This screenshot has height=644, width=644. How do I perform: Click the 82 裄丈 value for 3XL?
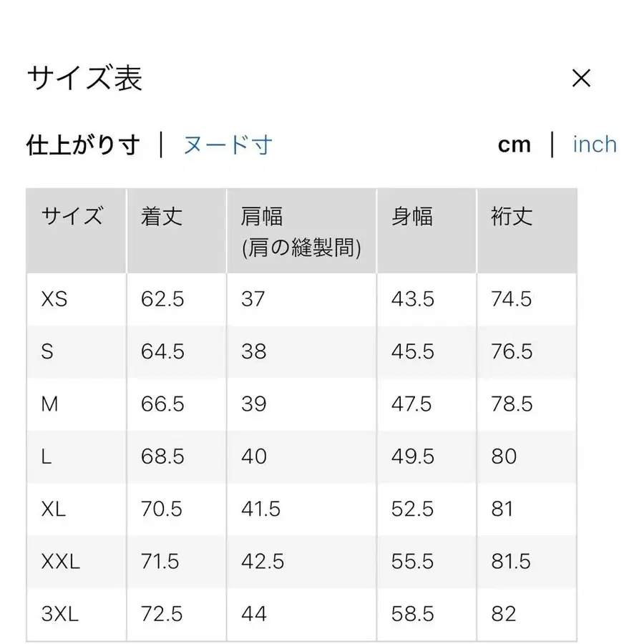pyautogui.click(x=502, y=613)
